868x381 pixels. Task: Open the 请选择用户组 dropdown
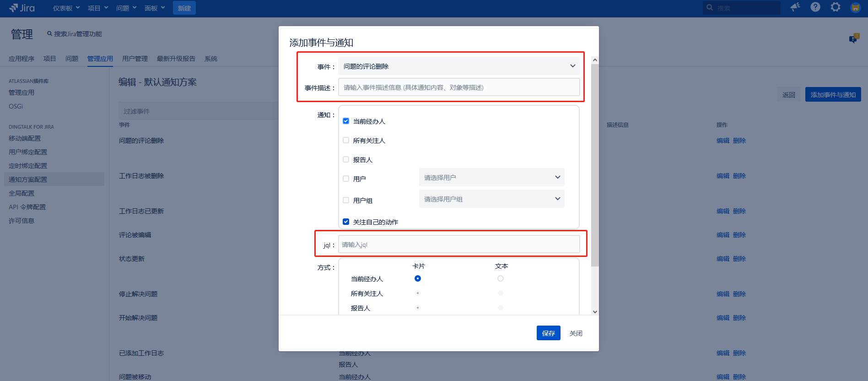(x=491, y=199)
